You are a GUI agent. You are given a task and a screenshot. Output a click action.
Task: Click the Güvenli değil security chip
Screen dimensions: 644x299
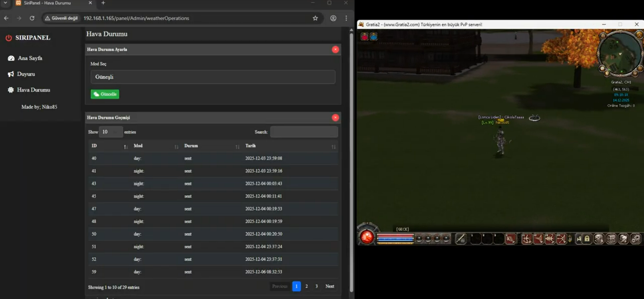click(61, 18)
